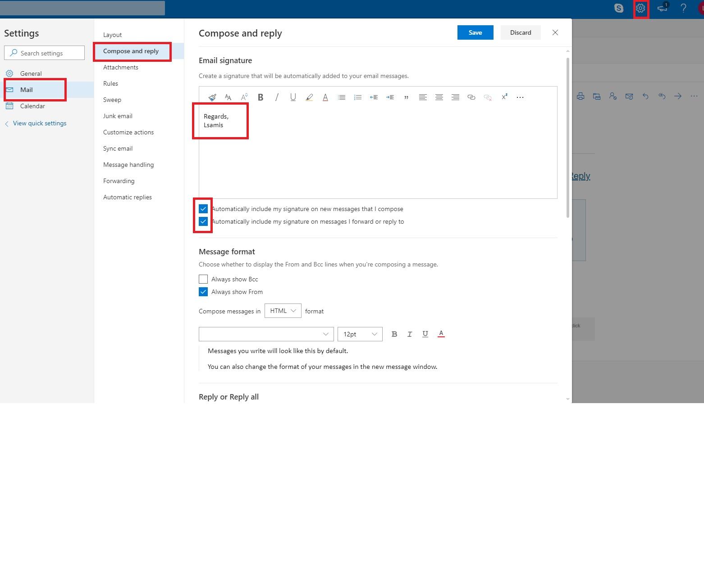Open more formatting options ellipsis
The width and height of the screenshot is (704, 588).
point(520,97)
